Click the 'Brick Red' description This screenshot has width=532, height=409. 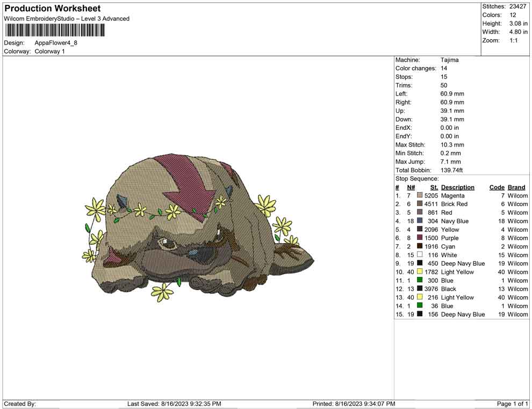coord(454,204)
